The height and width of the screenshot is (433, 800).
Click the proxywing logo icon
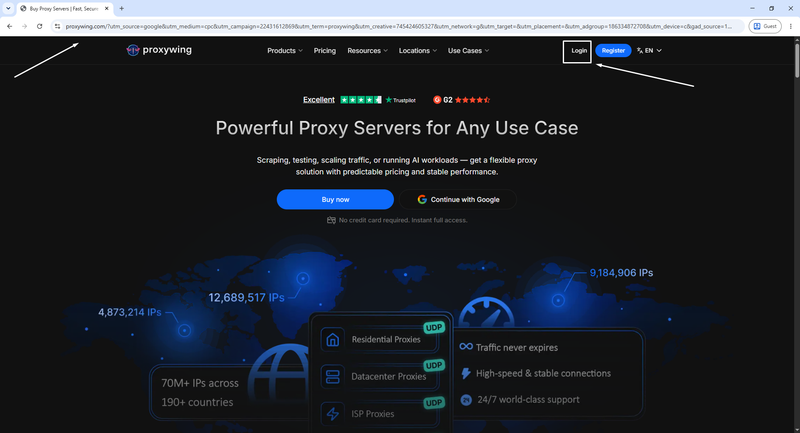[x=133, y=50]
